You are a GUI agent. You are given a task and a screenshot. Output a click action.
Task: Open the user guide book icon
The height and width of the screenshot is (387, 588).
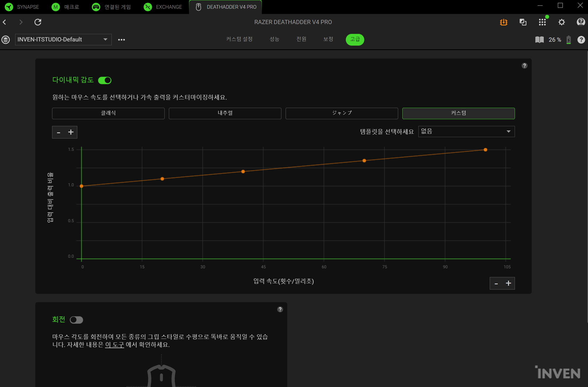pyautogui.click(x=539, y=40)
